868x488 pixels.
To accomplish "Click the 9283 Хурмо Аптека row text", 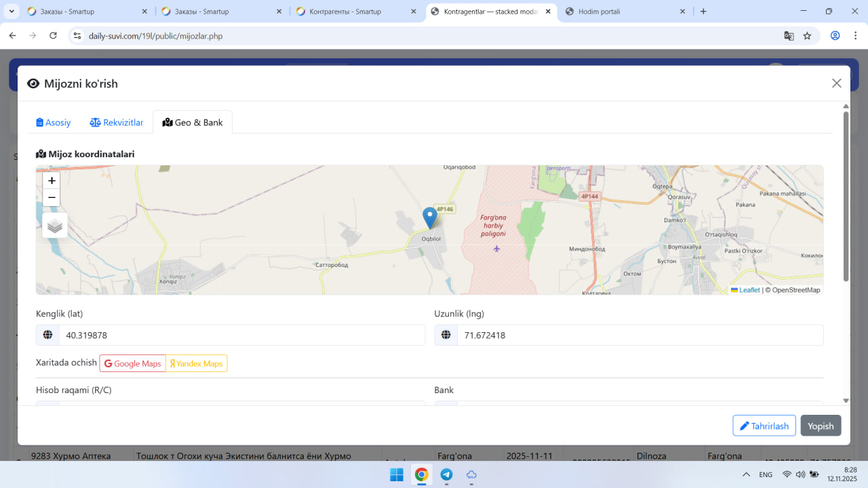I will point(71,456).
